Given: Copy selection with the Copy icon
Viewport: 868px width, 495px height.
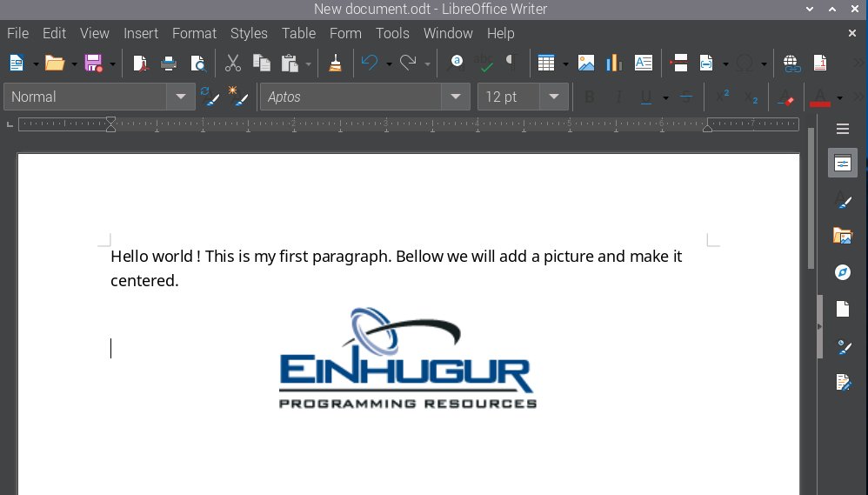Looking at the screenshot, I should [261, 64].
